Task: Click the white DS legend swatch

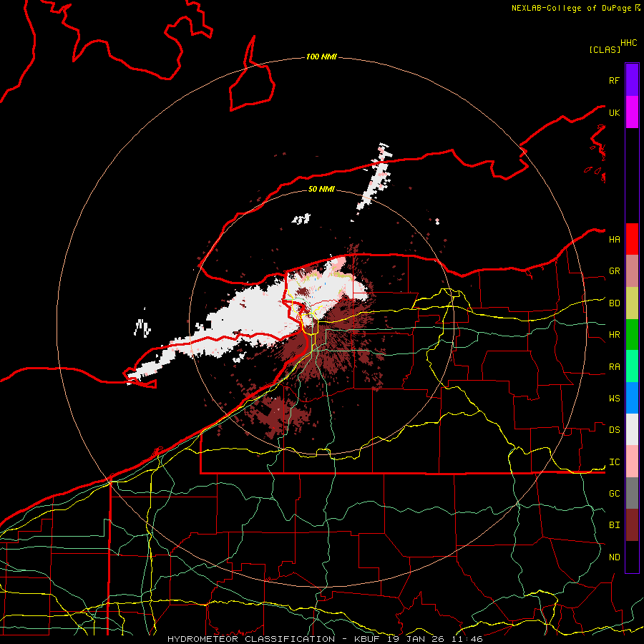Action: [x=632, y=429]
